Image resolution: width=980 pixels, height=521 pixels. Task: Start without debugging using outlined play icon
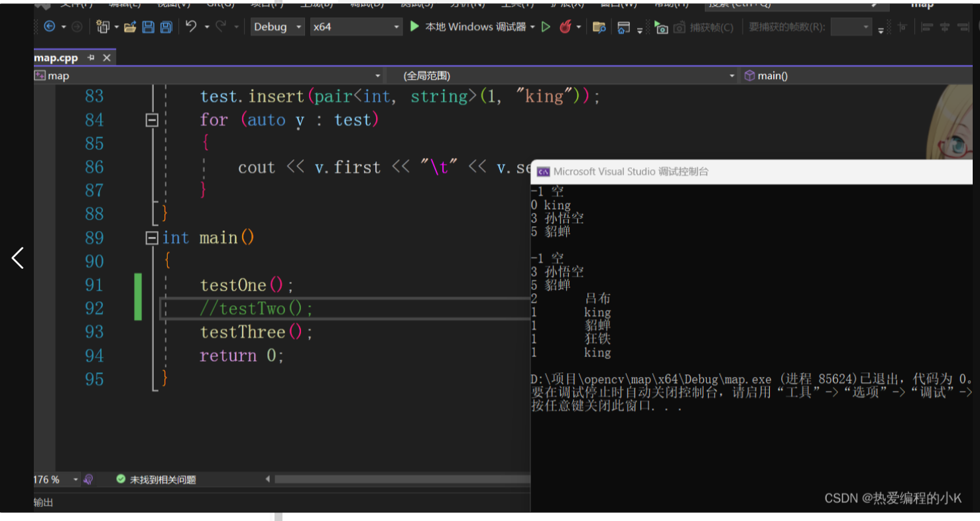[x=546, y=27]
